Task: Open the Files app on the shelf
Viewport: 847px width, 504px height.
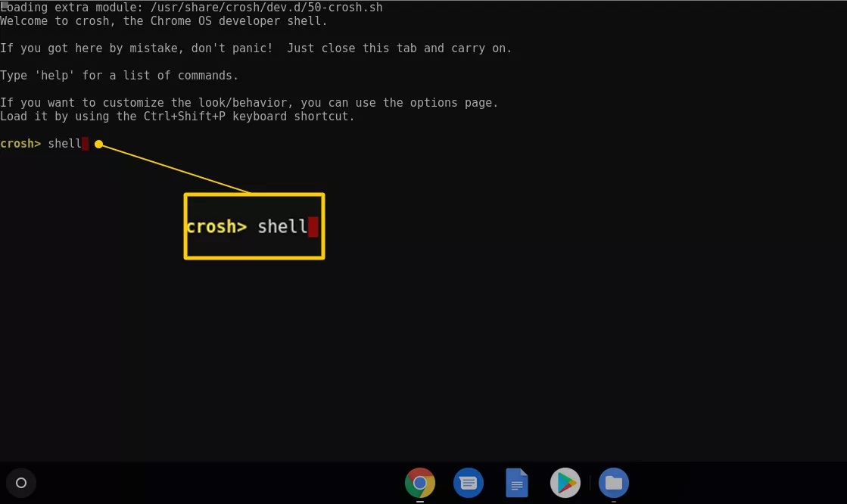Action: 614,483
